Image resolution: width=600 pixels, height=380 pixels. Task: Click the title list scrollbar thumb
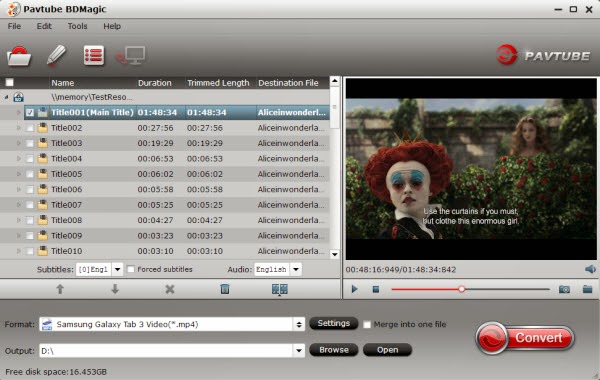[334, 108]
